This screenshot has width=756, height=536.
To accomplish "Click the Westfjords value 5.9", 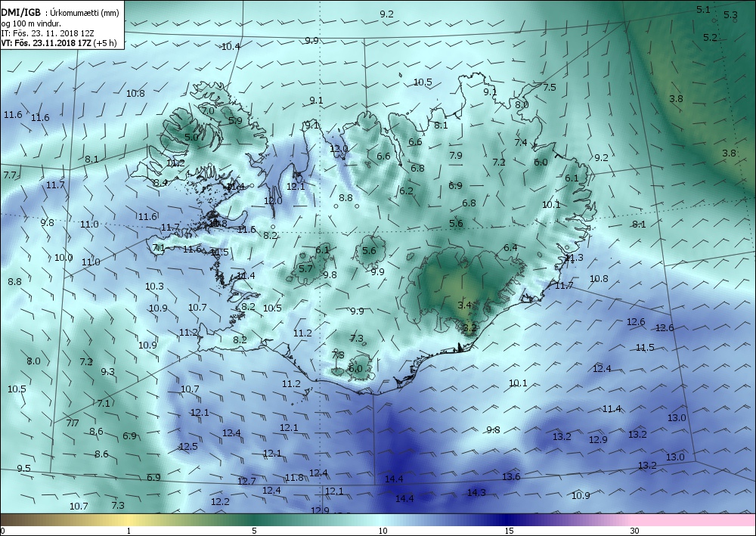I will tap(235, 120).
